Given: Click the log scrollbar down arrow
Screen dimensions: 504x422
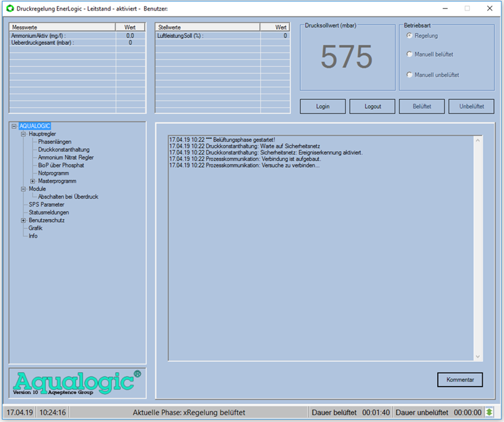Looking at the screenshot, I should pyautogui.click(x=478, y=357).
